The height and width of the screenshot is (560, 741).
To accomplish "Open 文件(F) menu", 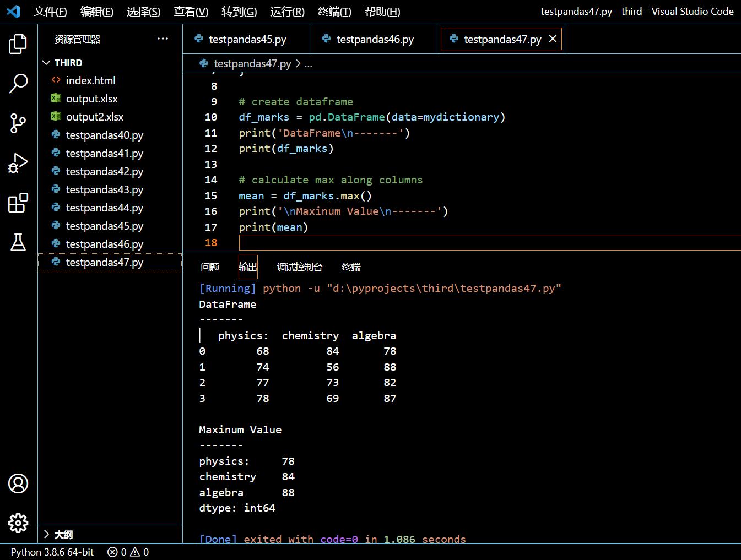I will click(50, 12).
